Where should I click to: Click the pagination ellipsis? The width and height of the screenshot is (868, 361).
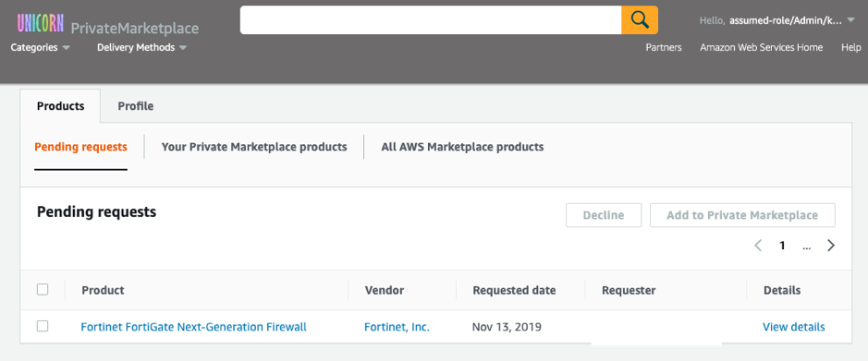807,247
